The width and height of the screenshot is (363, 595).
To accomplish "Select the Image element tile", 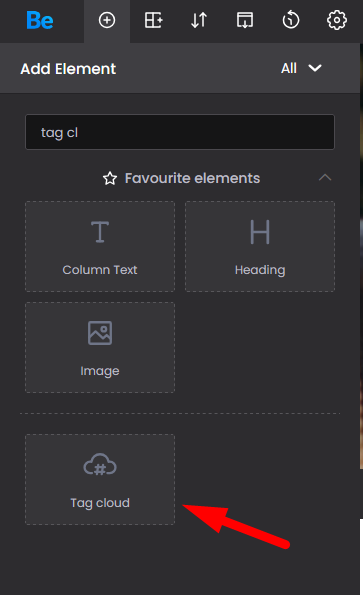I will click(100, 347).
